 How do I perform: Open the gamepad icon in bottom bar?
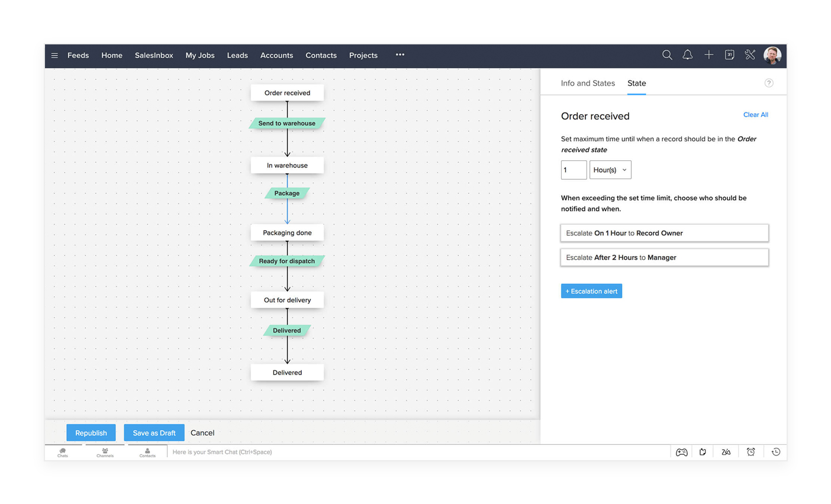(x=682, y=452)
